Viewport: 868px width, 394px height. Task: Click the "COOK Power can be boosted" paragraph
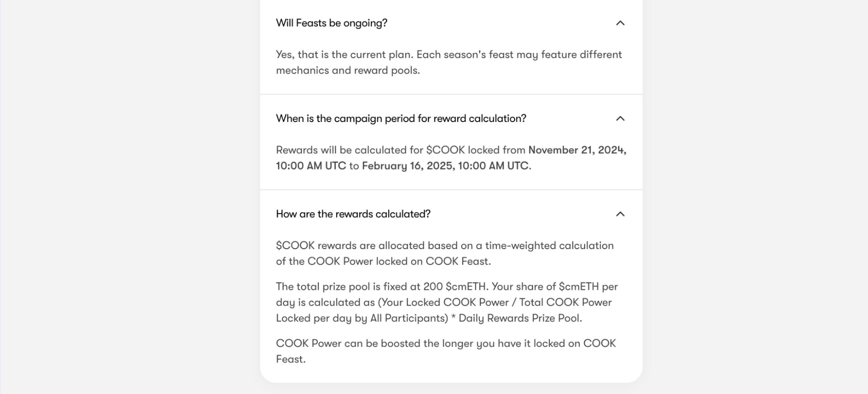pos(446,351)
